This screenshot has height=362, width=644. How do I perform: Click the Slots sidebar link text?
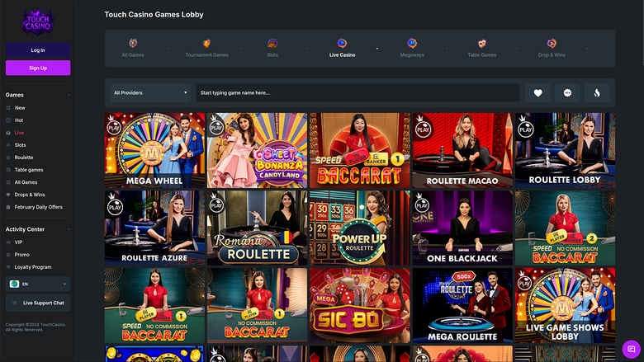[20, 145]
